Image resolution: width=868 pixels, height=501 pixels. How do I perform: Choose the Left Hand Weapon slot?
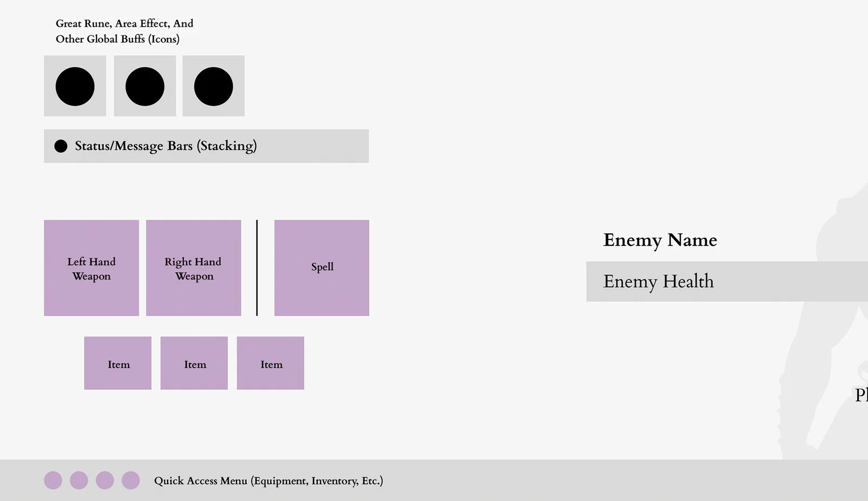point(91,268)
